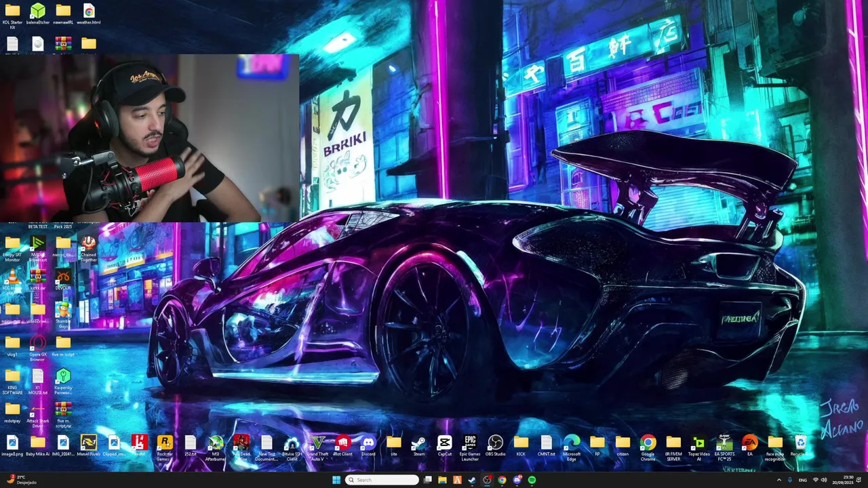Open the RedM desktop shortcut

pos(140,446)
